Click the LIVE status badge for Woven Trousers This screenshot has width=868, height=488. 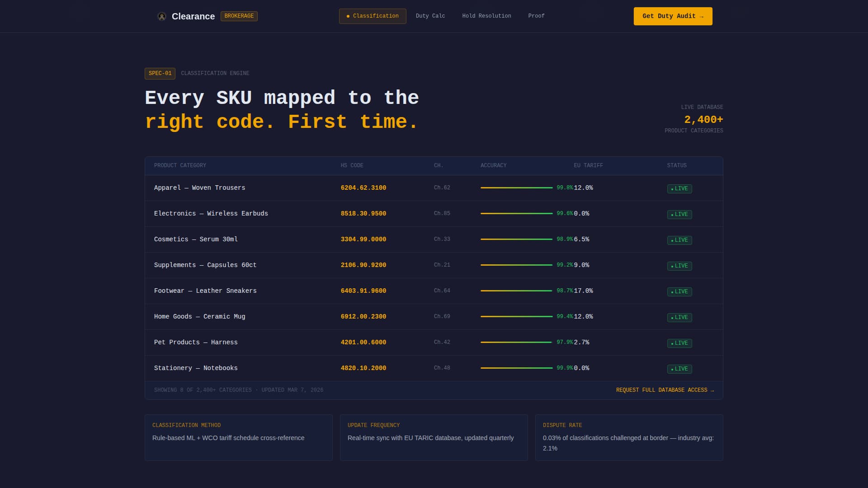pos(679,189)
